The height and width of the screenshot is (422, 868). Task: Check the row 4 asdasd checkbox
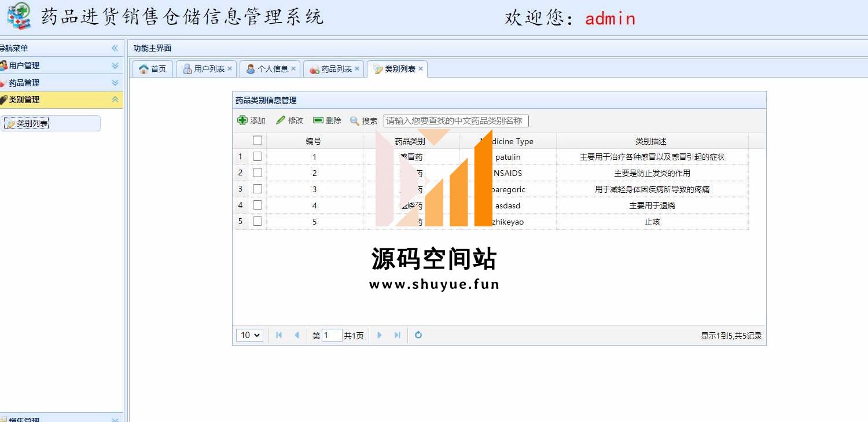(x=258, y=205)
